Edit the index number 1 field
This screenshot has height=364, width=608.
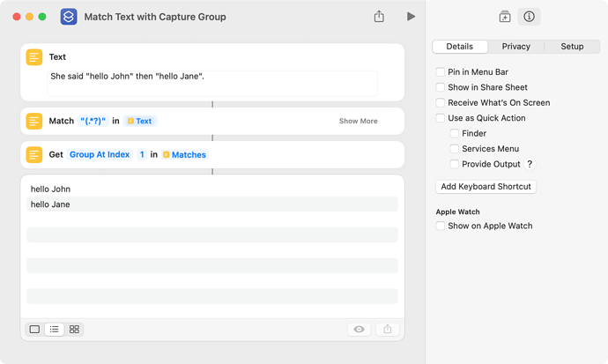tap(142, 154)
